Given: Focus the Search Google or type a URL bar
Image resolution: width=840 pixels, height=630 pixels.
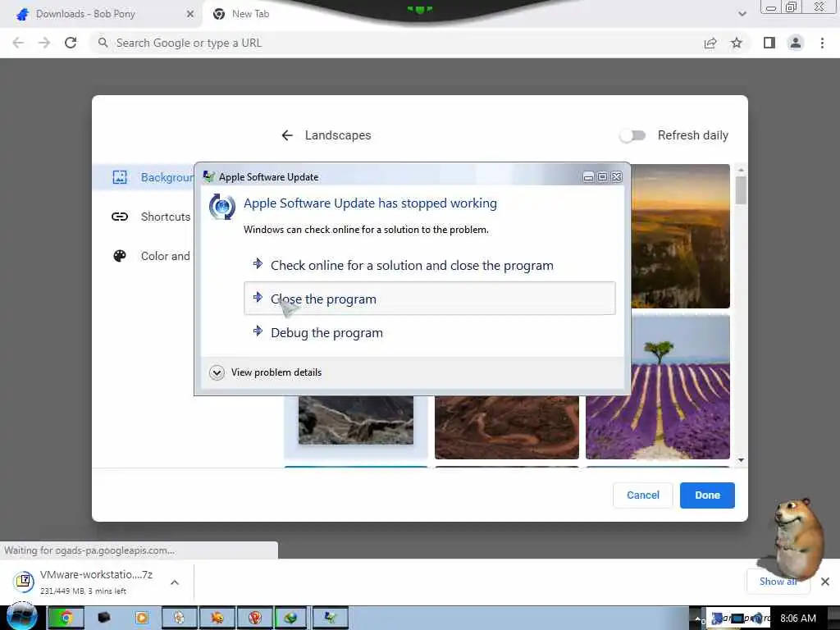Looking at the screenshot, I should 396,43.
